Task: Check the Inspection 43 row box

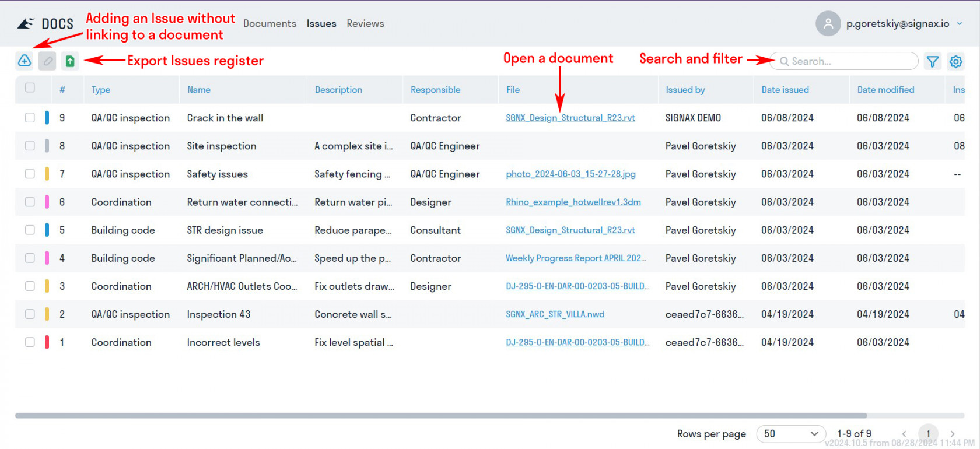Action: pyautogui.click(x=30, y=314)
